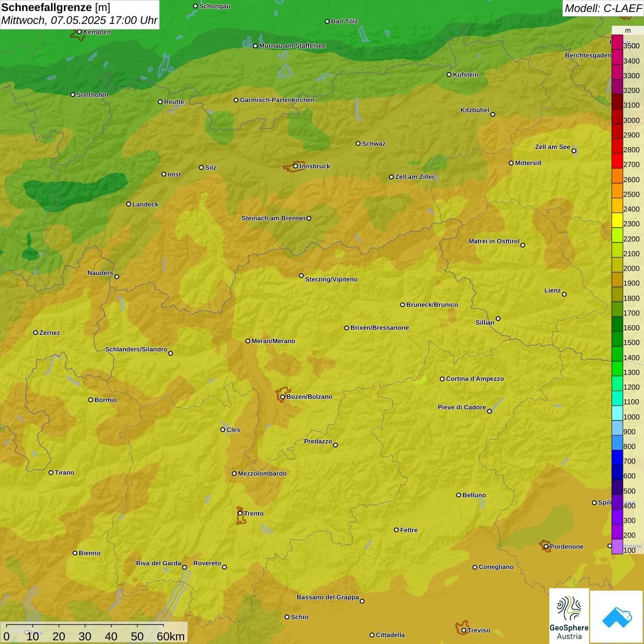Viewport: 644px width, 644px height.
Task: Click the Riva del Garda marker dot
Action: coord(184,567)
